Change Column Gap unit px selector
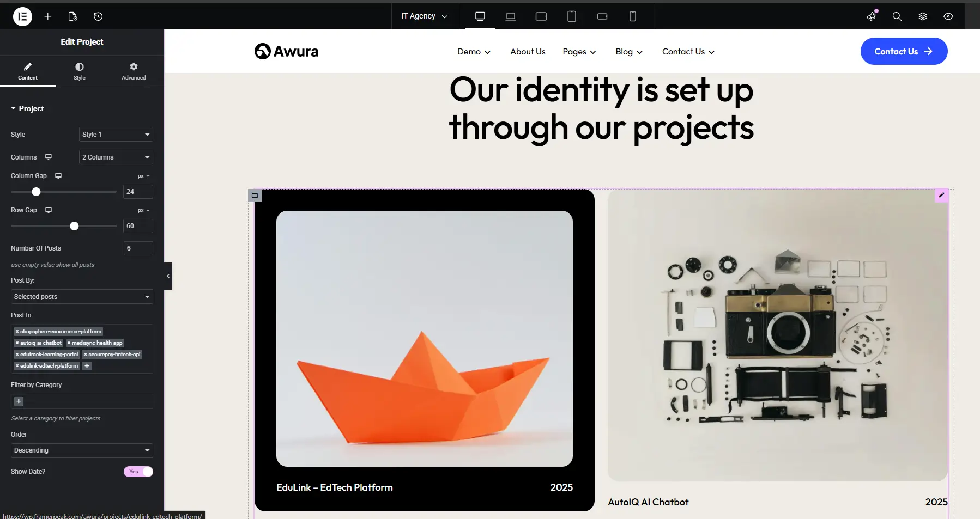This screenshot has width=980, height=519. coord(144,176)
